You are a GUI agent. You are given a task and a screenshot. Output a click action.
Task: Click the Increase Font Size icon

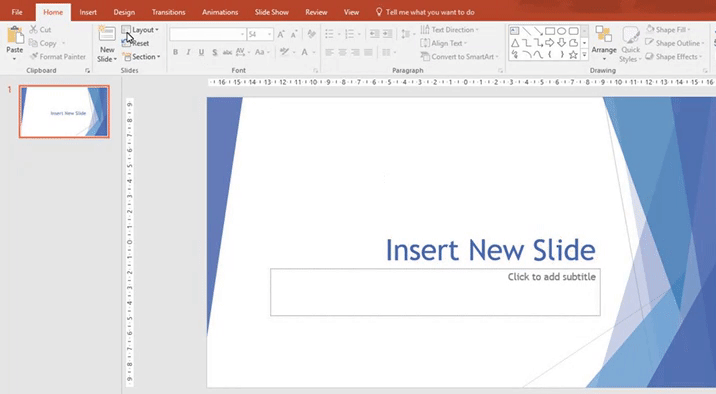click(x=281, y=34)
